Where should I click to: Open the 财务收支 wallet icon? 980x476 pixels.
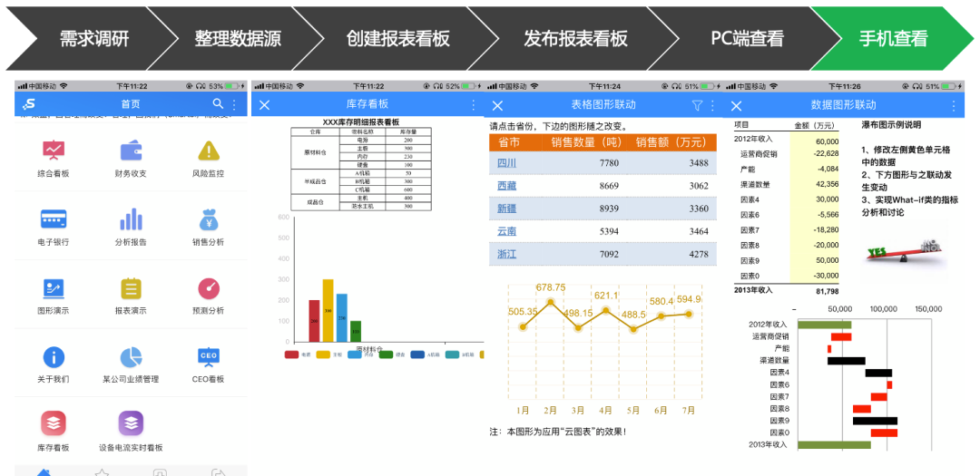[132, 151]
